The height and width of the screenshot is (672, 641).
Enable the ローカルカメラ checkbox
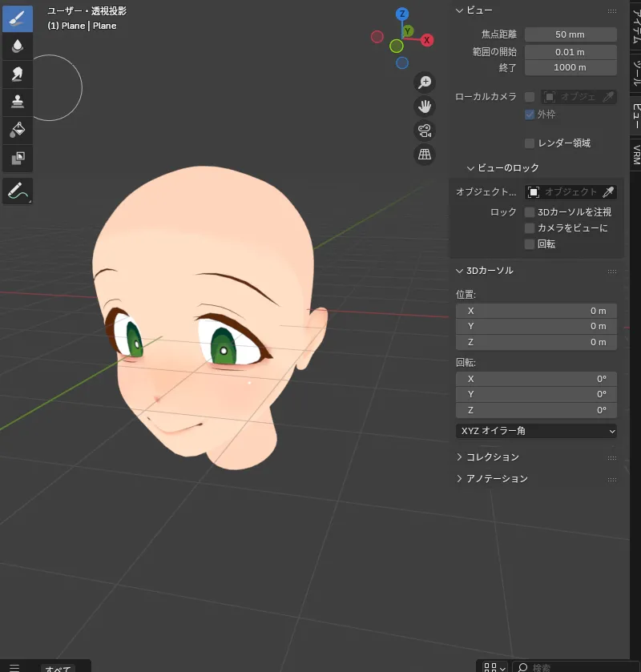tap(530, 97)
